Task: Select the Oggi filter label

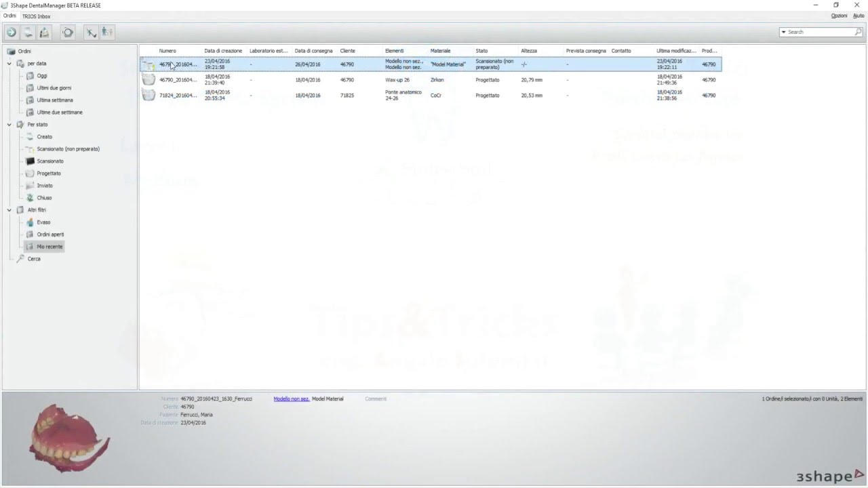Action: pyautogui.click(x=42, y=76)
